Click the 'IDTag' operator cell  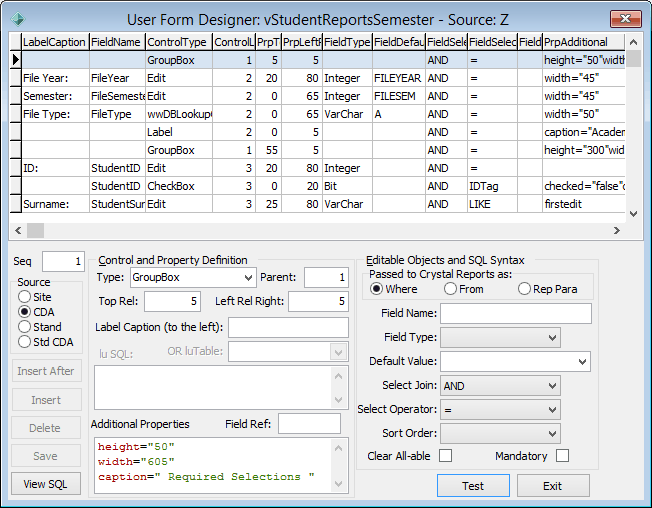492,186
